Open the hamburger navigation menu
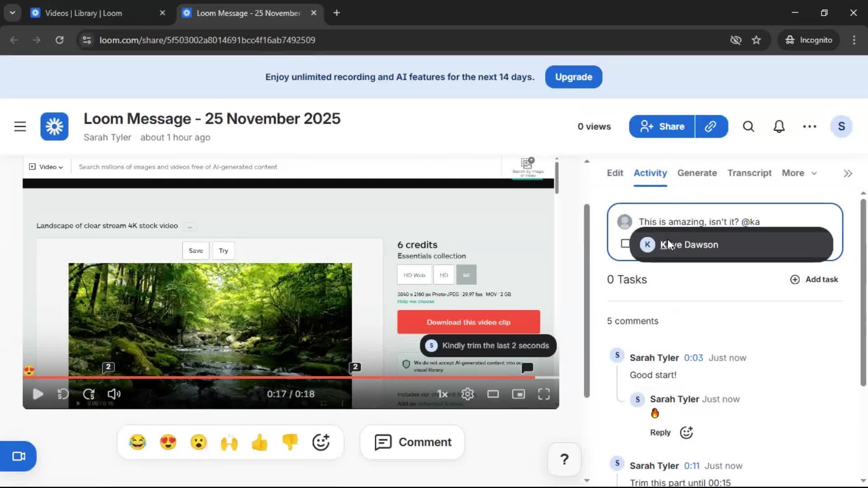 tap(20, 126)
